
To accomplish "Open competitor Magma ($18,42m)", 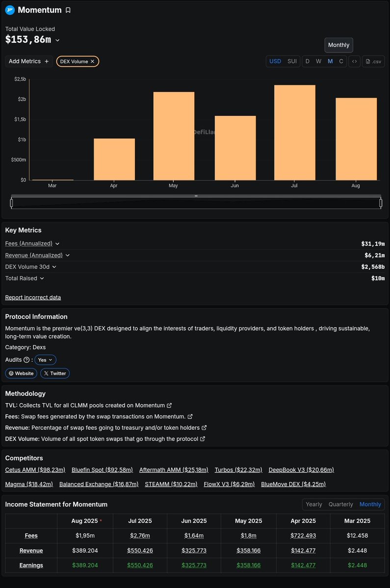I will (29, 484).
